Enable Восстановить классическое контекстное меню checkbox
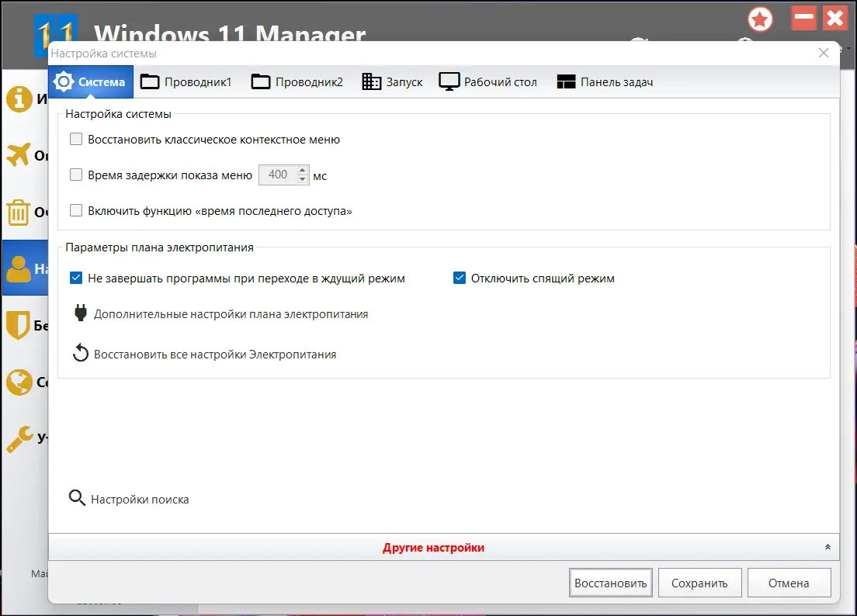857x616 pixels. 76,139
